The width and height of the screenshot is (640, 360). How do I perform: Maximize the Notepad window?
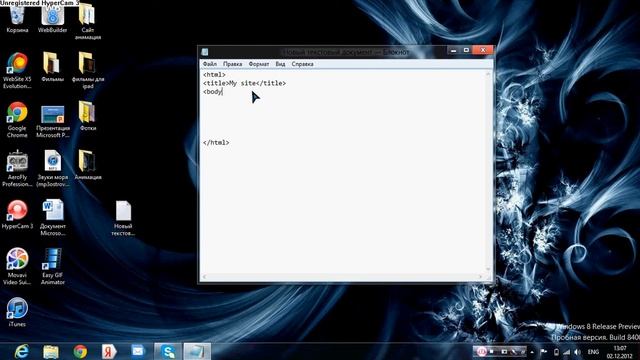(x=466, y=50)
